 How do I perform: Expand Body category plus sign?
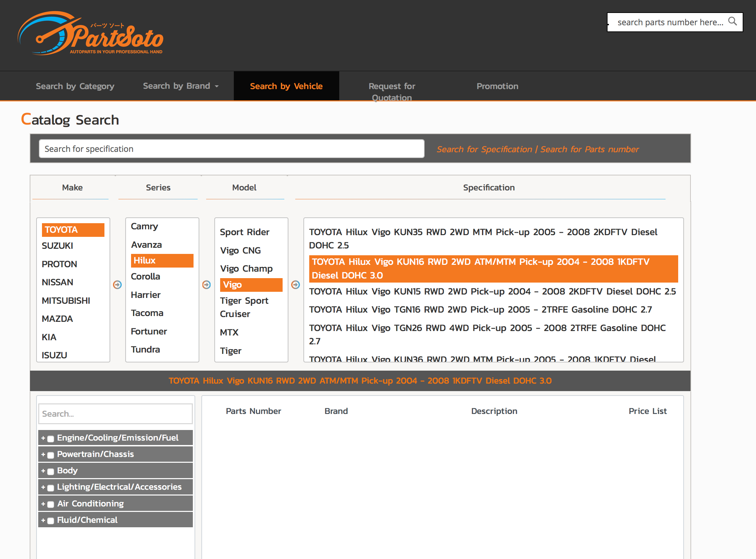(x=43, y=471)
